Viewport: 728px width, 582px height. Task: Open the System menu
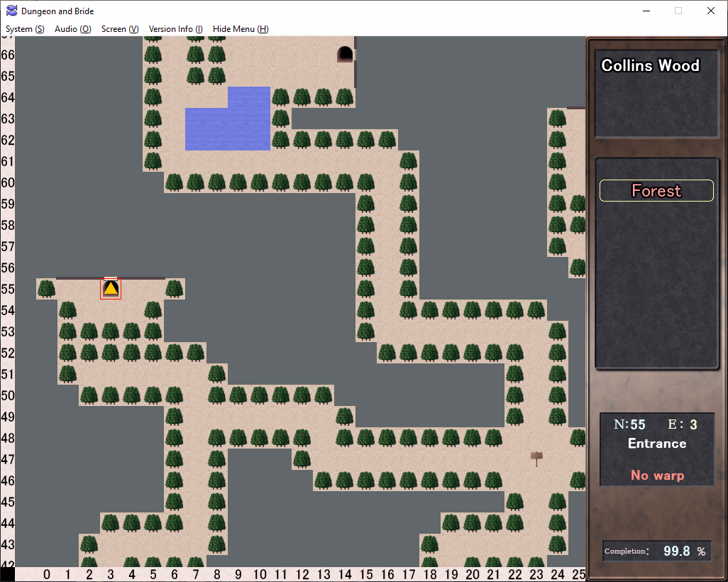point(25,29)
